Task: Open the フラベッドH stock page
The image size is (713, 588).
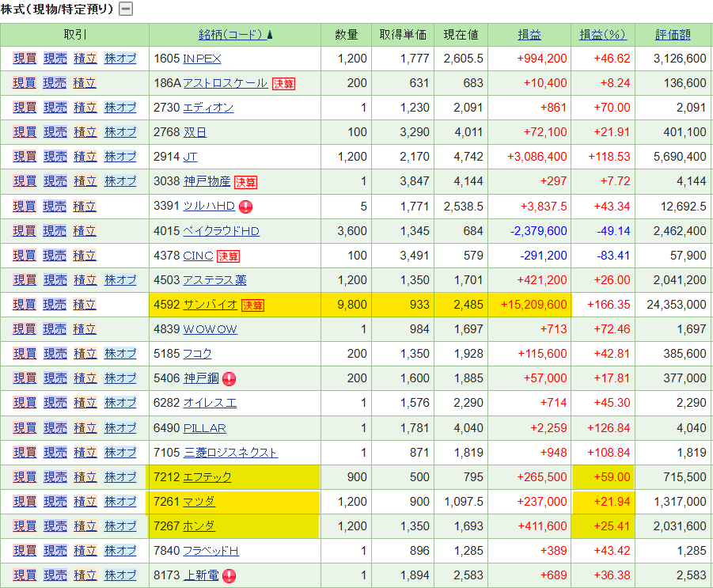Action: coord(210,551)
